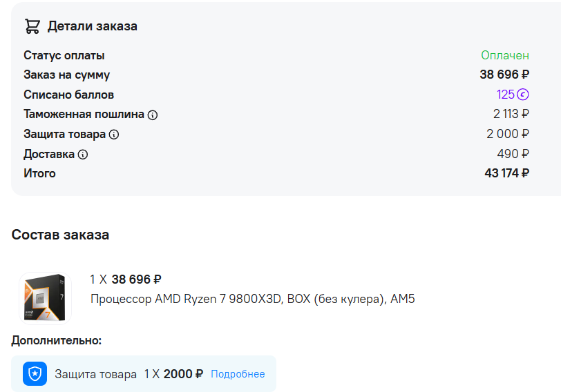Screen dimensions: 561x392
Task: Click the Дополнительно label
Action: coord(57,340)
